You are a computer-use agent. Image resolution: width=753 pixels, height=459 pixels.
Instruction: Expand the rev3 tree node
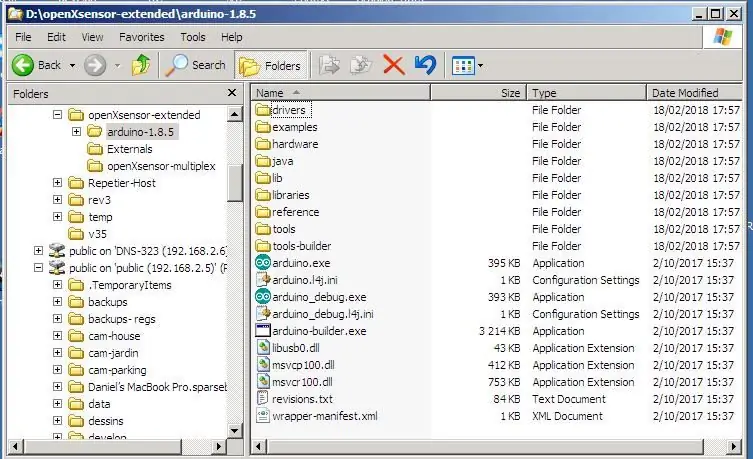pyautogui.click(x=58, y=199)
